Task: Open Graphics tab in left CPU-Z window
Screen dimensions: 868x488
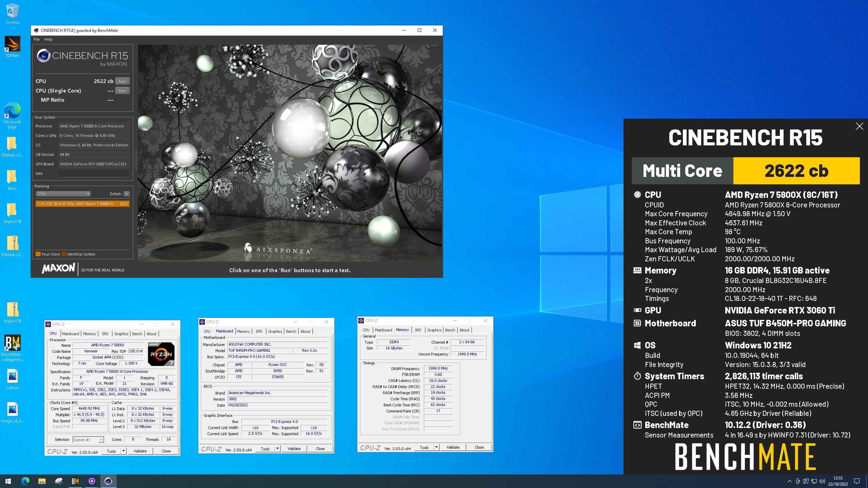Action: click(121, 334)
